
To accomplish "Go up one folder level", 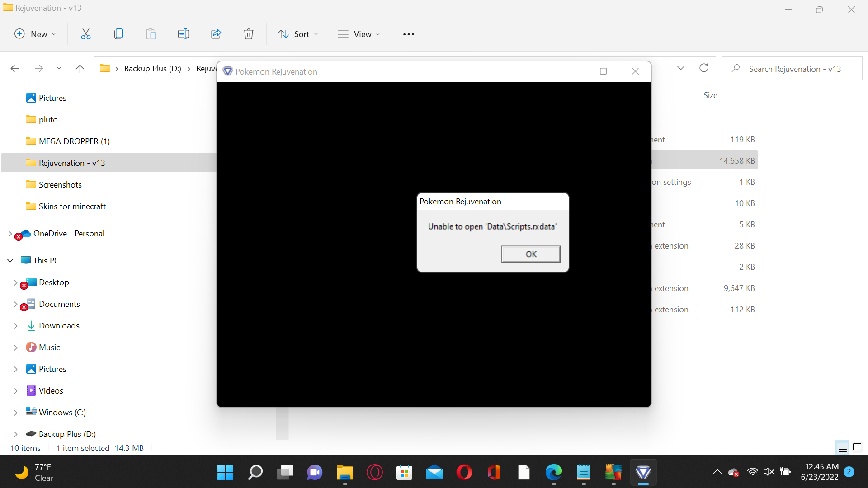I will click(x=80, y=68).
